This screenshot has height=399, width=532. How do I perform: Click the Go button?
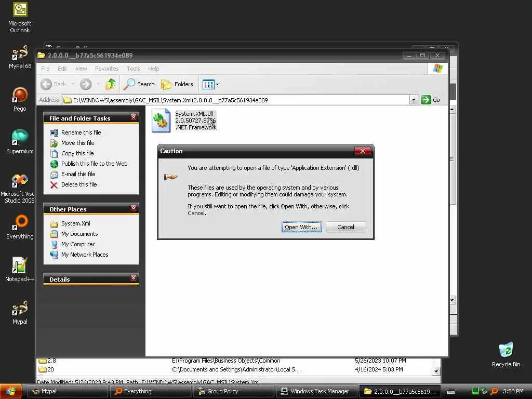[x=431, y=100]
